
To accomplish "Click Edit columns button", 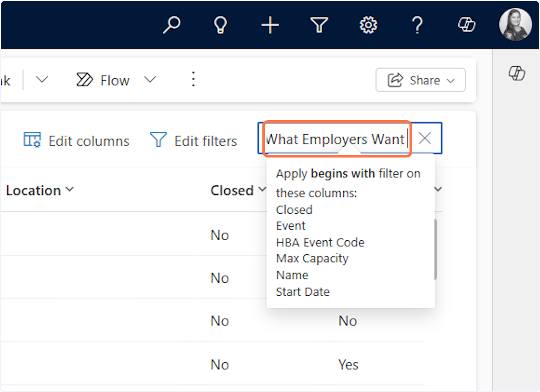I will pyautogui.click(x=76, y=140).
